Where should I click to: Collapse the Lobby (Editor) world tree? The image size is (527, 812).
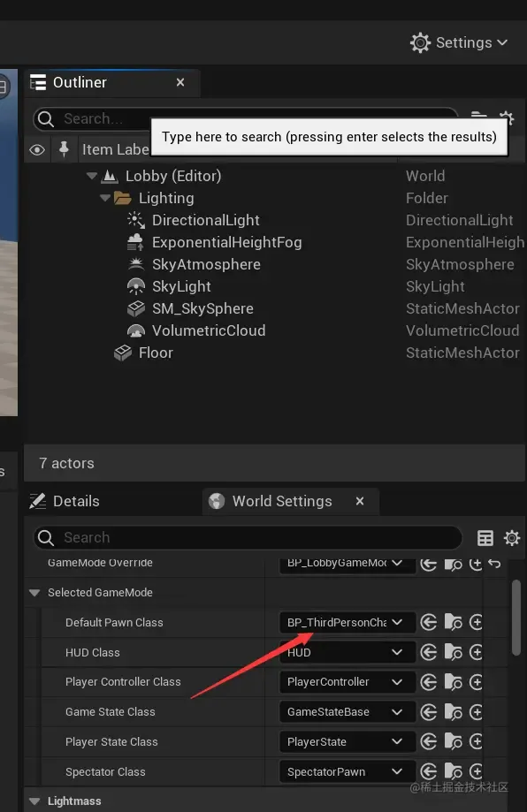(92, 176)
